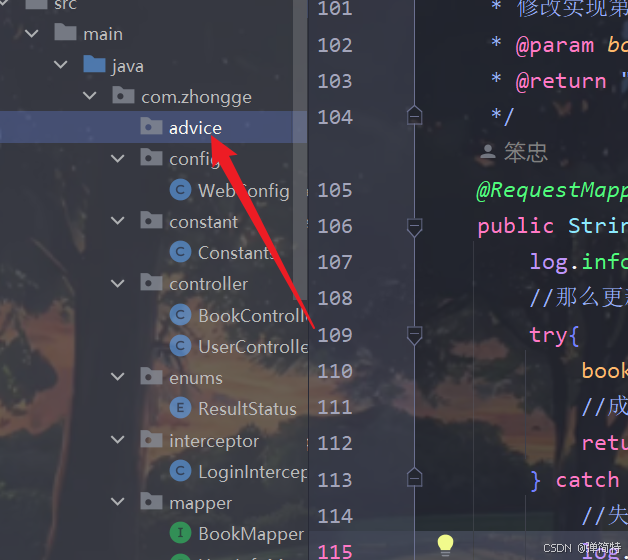The width and height of the screenshot is (628, 560).
Task: Click the author icon beside 笨忠
Action: pos(487,152)
